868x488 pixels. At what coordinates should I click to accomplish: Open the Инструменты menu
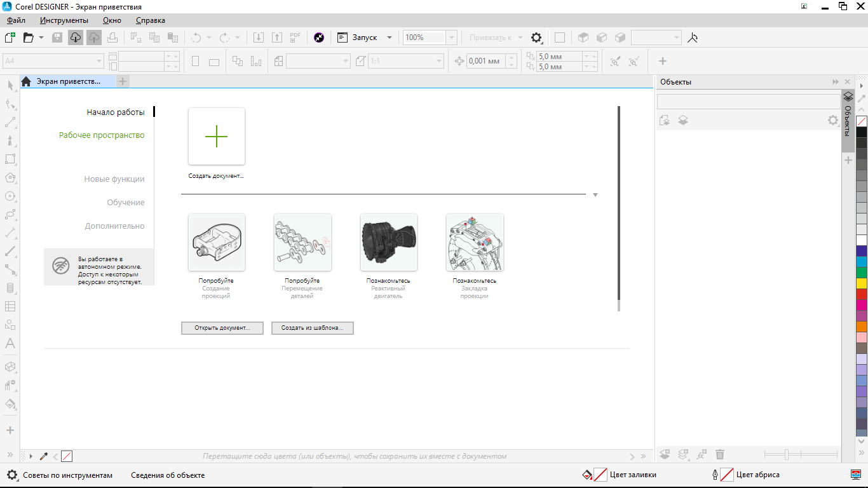64,20
